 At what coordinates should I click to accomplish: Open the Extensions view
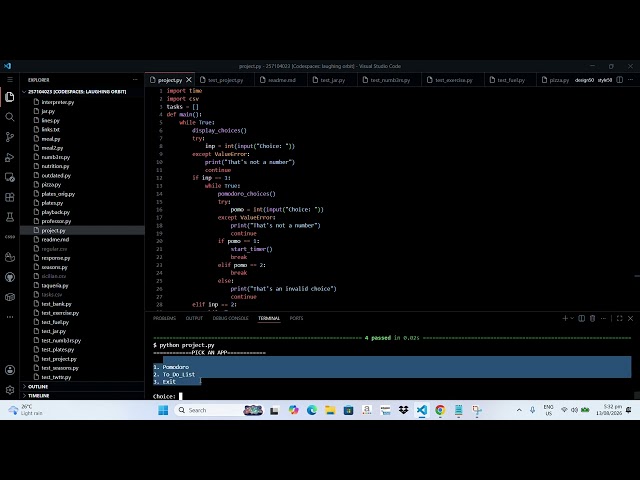pos(10,197)
